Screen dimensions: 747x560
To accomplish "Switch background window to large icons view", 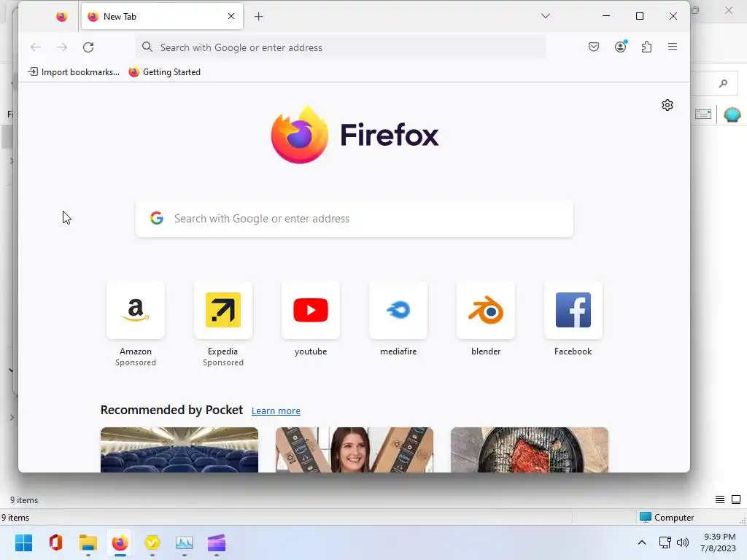I will 736,499.
